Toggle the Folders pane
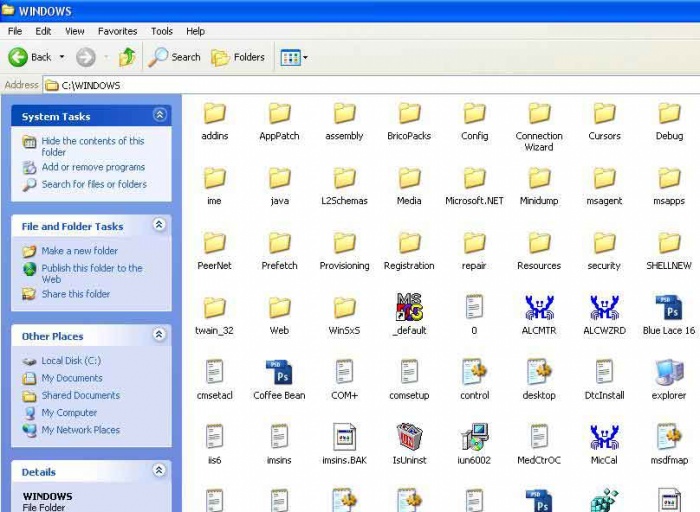Viewport: 700px width, 512px height. 238,57
